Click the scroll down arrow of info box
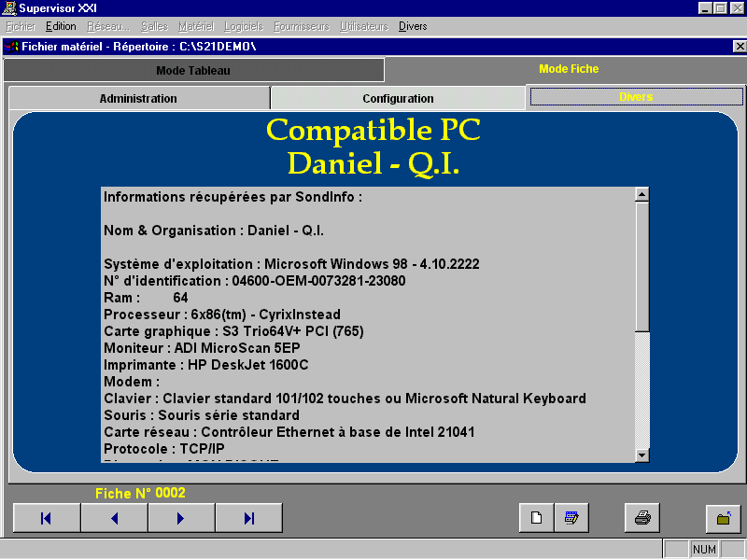This screenshot has height=560, width=747. click(642, 455)
